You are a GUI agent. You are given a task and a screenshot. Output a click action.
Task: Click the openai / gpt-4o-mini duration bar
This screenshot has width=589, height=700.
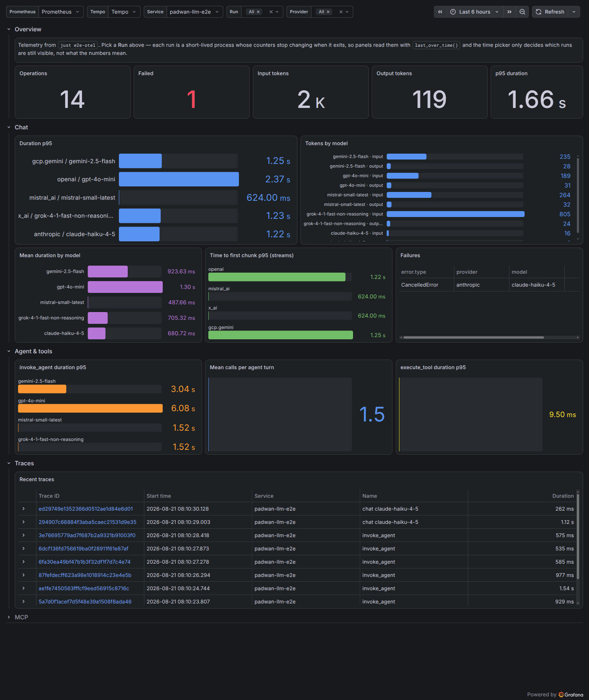coord(179,179)
